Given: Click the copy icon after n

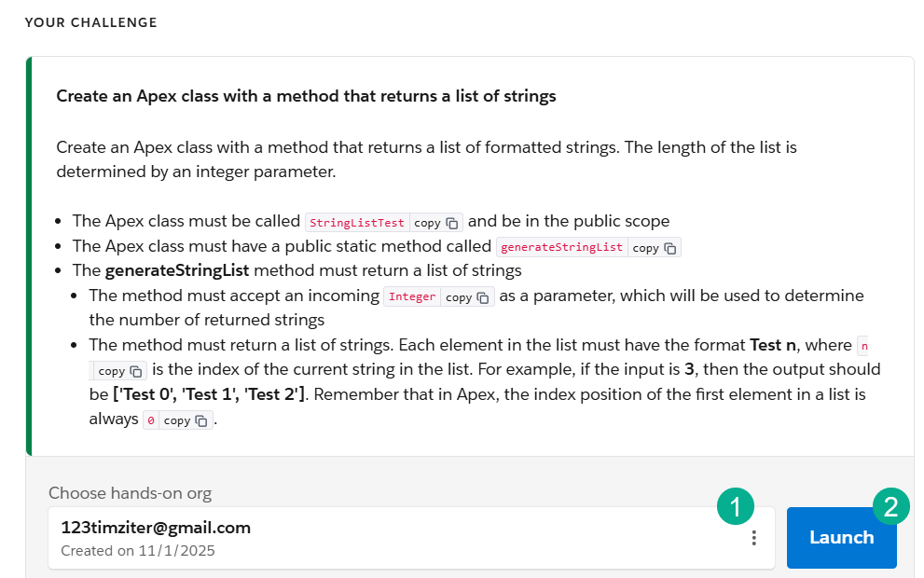Looking at the screenshot, I should [119, 371].
